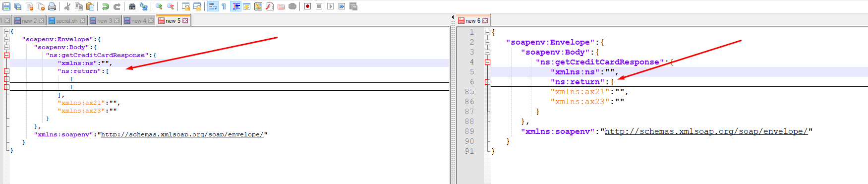Collapse soapenv:Envelope fold in left pane

(x=6, y=39)
